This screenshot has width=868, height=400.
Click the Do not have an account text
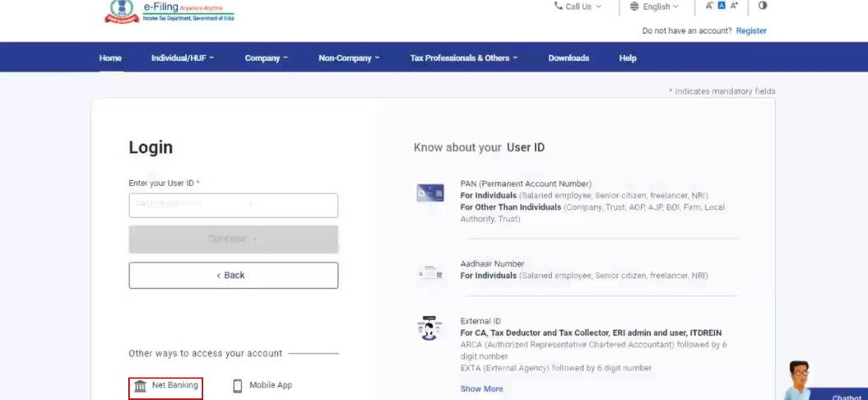click(687, 31)
